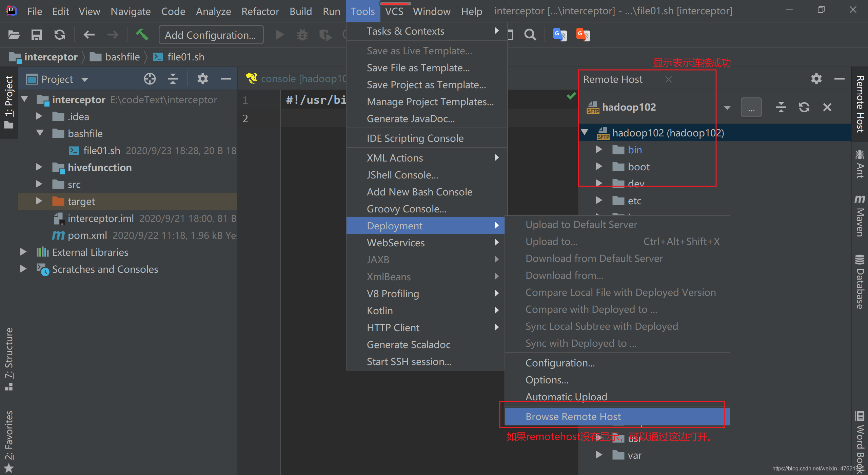This screenshot has width=868, height=475.
Task: Toggle Automatic Upload in Deployment submenu
Action: pyautogui.click(x=617, y=397)
